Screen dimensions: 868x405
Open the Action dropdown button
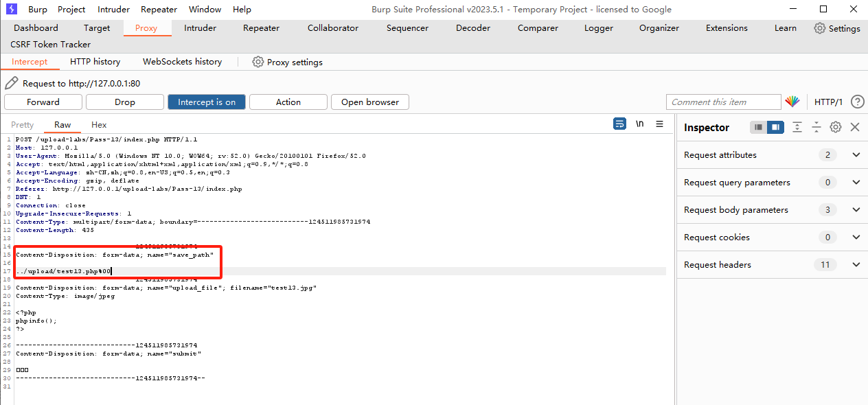click(288, 102)
